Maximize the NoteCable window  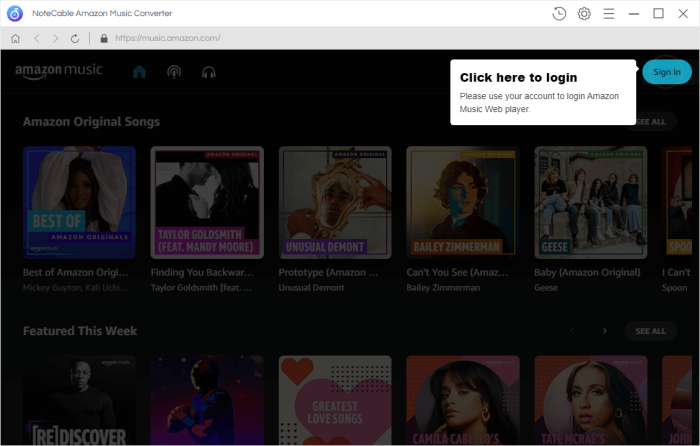point(658,13)
